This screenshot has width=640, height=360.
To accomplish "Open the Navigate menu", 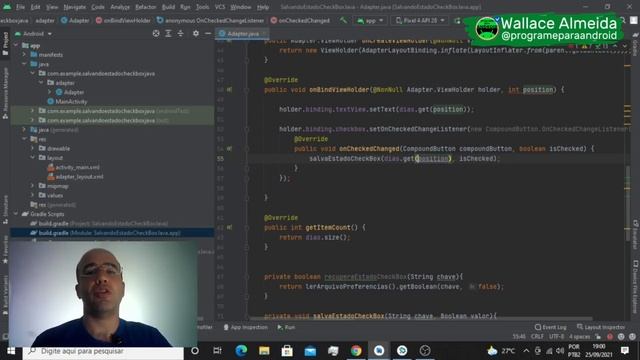I will (75, 7).
